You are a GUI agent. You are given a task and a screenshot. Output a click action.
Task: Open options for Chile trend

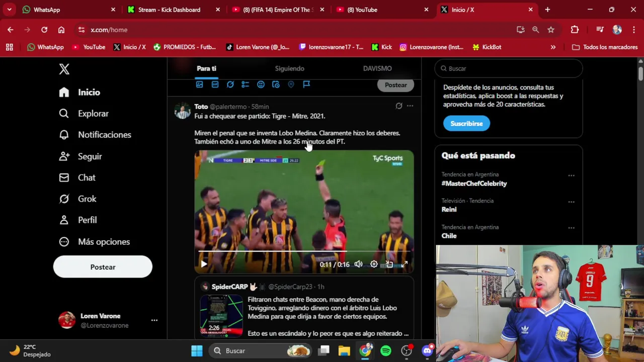click(571, 228)
